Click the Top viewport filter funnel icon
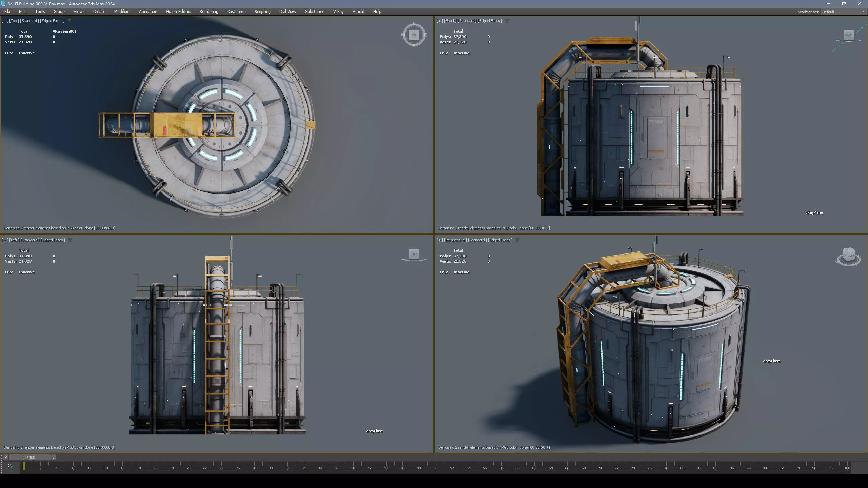Image resolution: width=868 pixels, height=488 pixels. [70, 21]
